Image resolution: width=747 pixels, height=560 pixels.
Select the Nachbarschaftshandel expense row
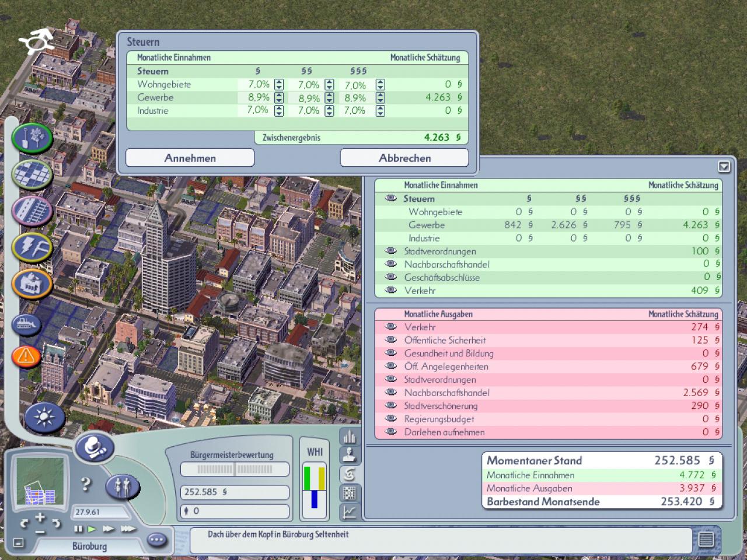[547, 393]
